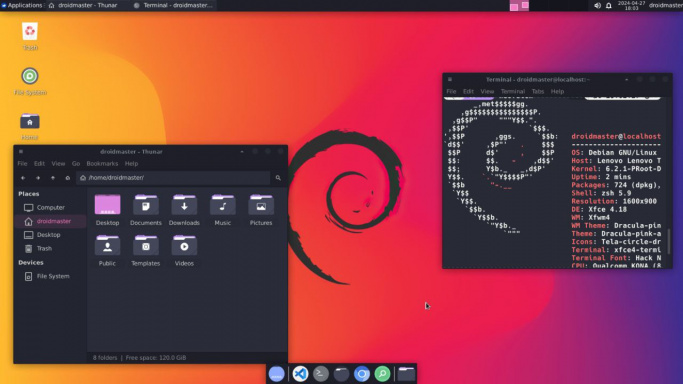
Task: Open the Tabs menu in Terminal
Action: [538, 91]
